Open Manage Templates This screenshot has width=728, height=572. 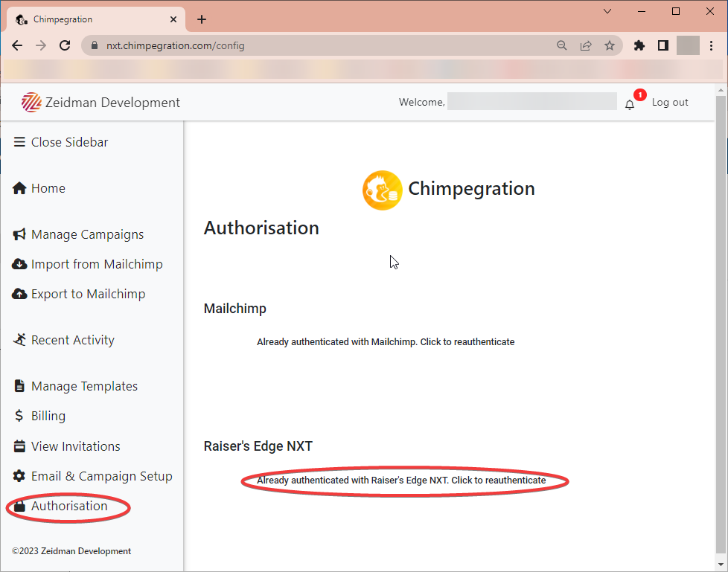tap(85, 387)
